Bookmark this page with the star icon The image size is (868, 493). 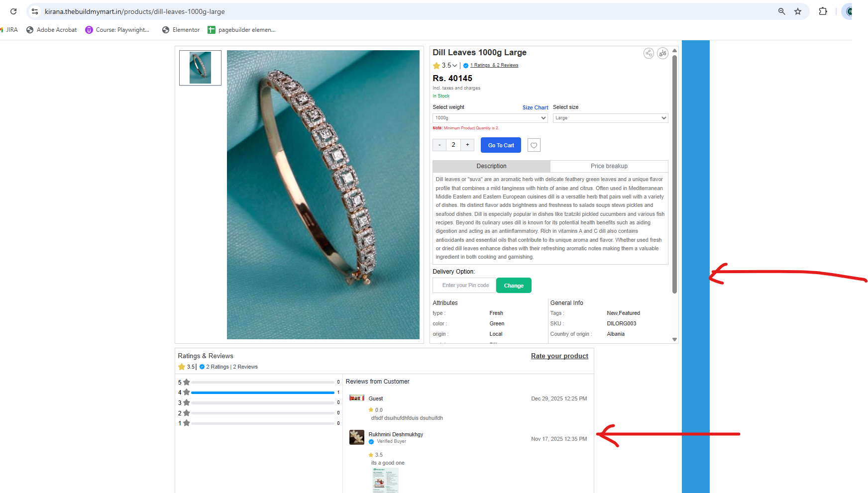[798, 11]
